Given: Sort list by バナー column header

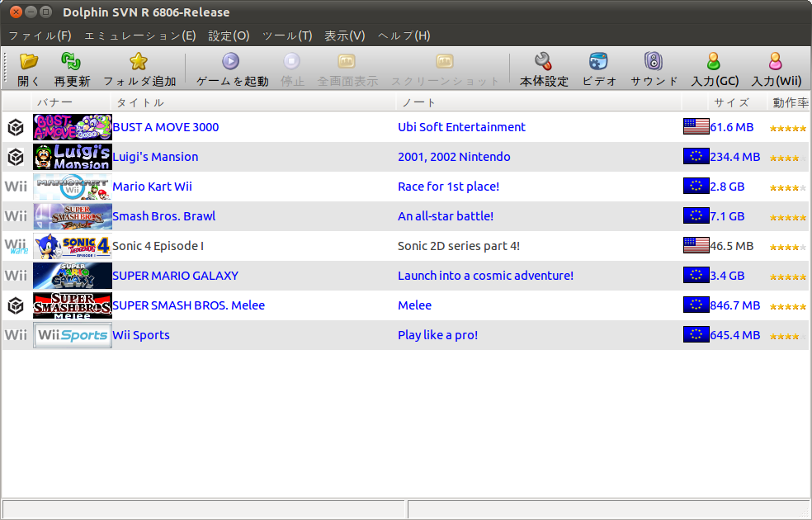Looking at the screenshot, I should coord(71,102).
